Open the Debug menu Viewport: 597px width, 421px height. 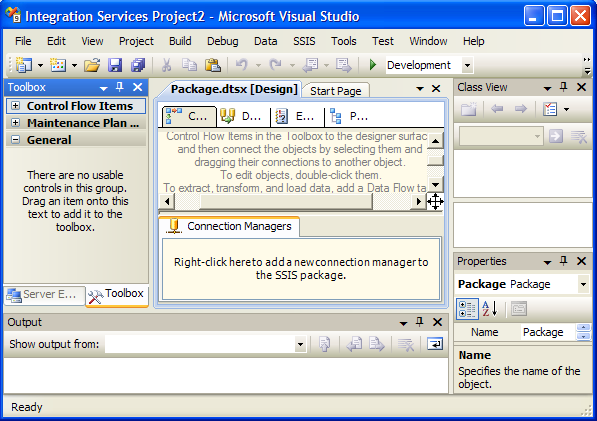(x=223, y=41)
